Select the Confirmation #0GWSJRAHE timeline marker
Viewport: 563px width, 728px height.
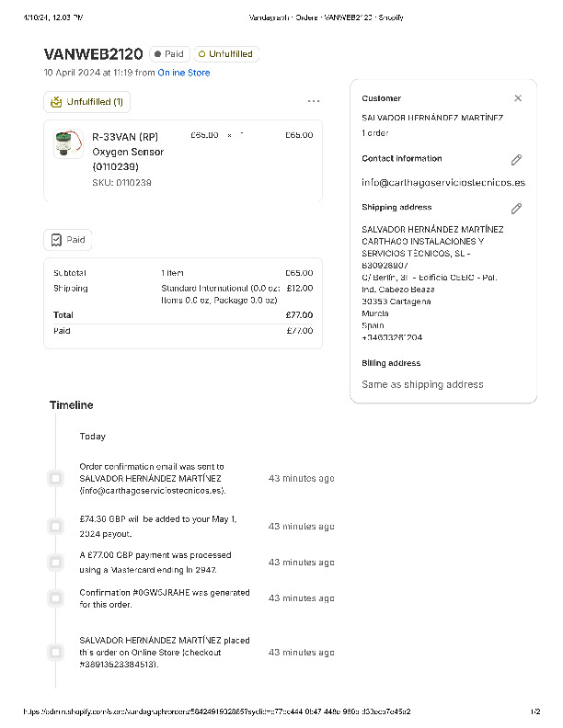(x=55, y=598)
